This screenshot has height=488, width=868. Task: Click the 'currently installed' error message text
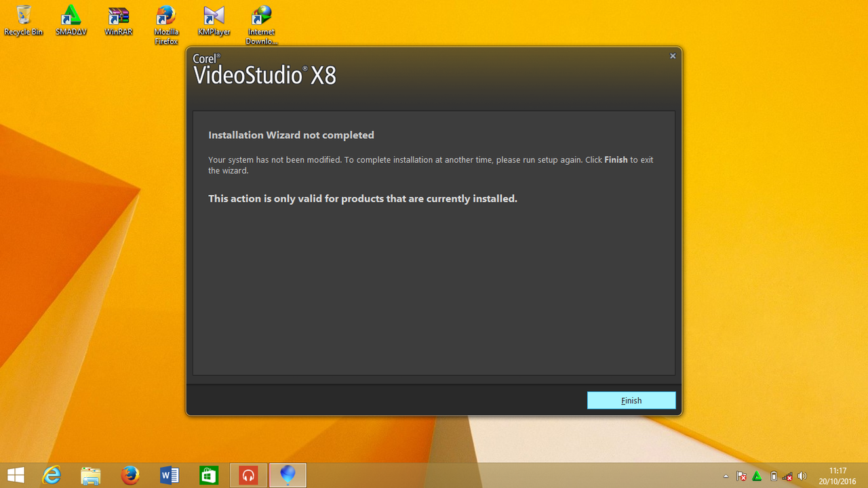(363, 199)
